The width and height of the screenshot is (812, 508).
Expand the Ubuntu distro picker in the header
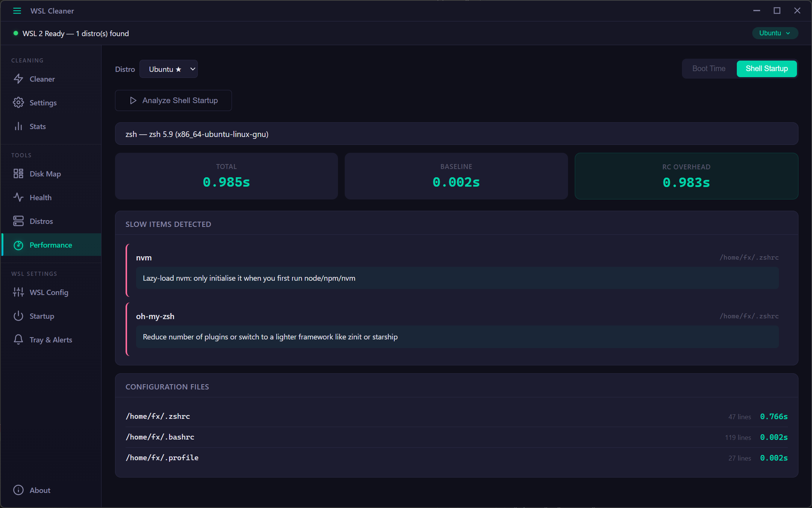775,33
